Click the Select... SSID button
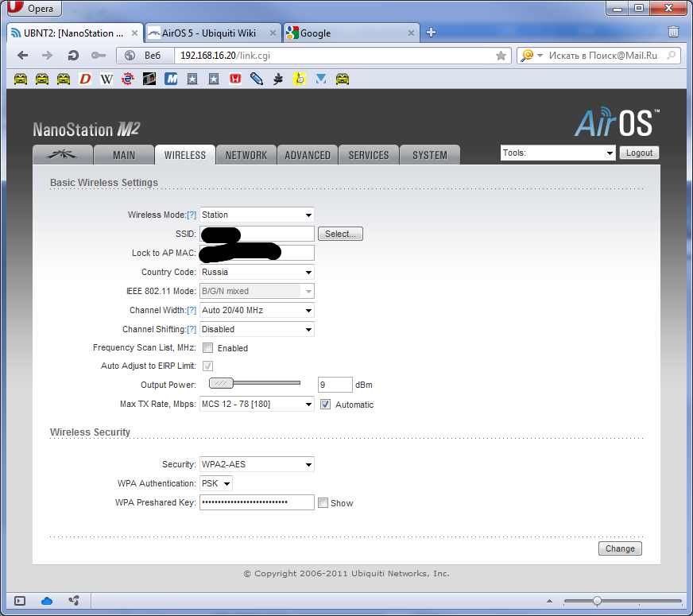The height and width of the screenshot is (616, 693). pos(340,234)
